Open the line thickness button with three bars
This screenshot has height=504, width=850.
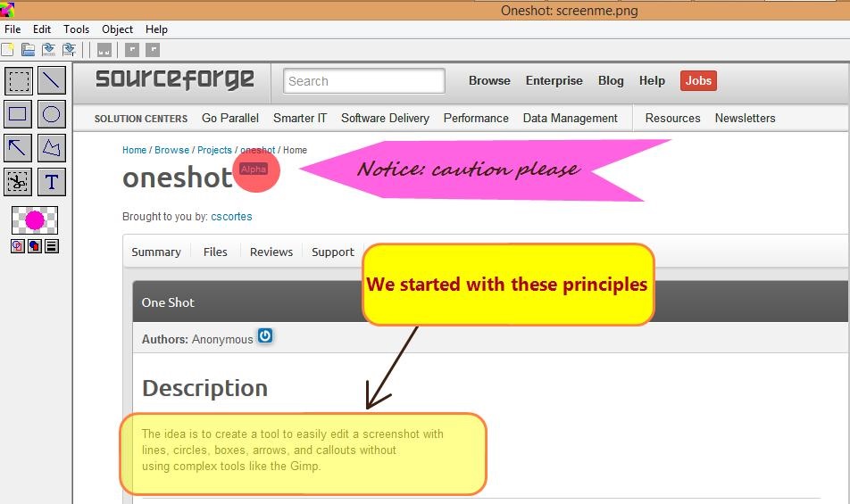[x=52, y=246]
